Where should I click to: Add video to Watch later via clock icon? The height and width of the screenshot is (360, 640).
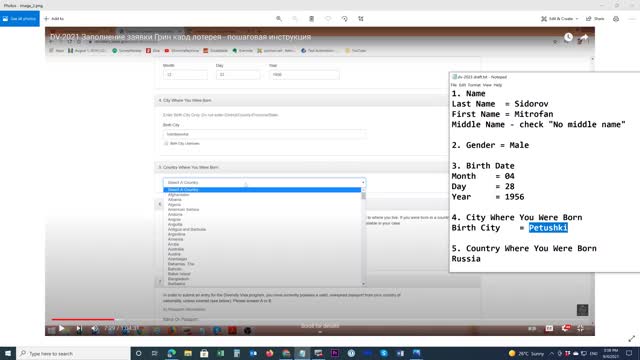pos(568,37)
